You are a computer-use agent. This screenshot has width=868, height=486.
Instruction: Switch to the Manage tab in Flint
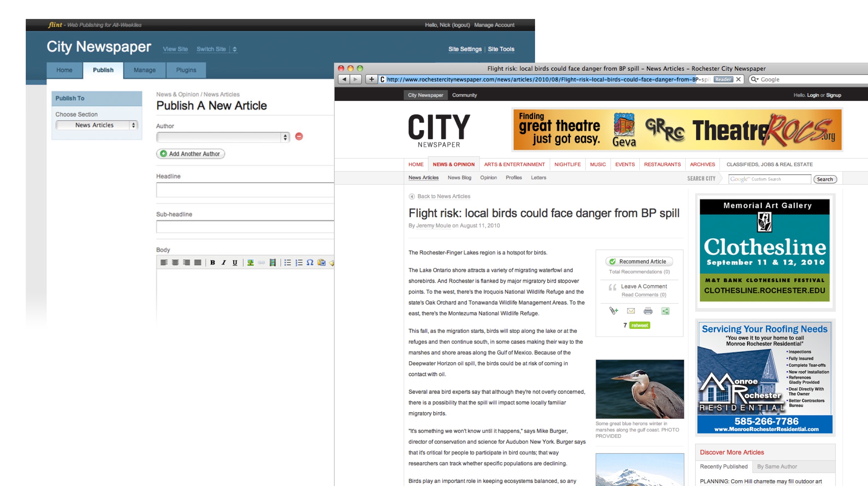point(145,70)
